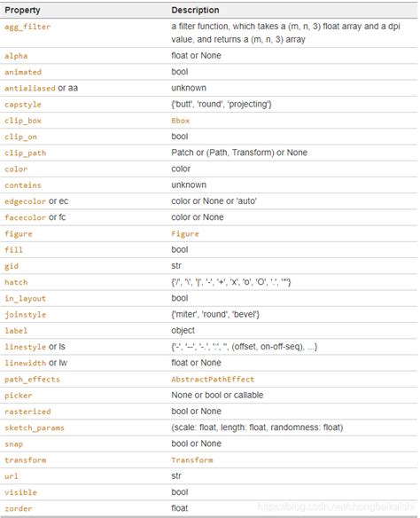Click the alpha property link
Screen dimensions: 420x518
(x=16, y=56)
